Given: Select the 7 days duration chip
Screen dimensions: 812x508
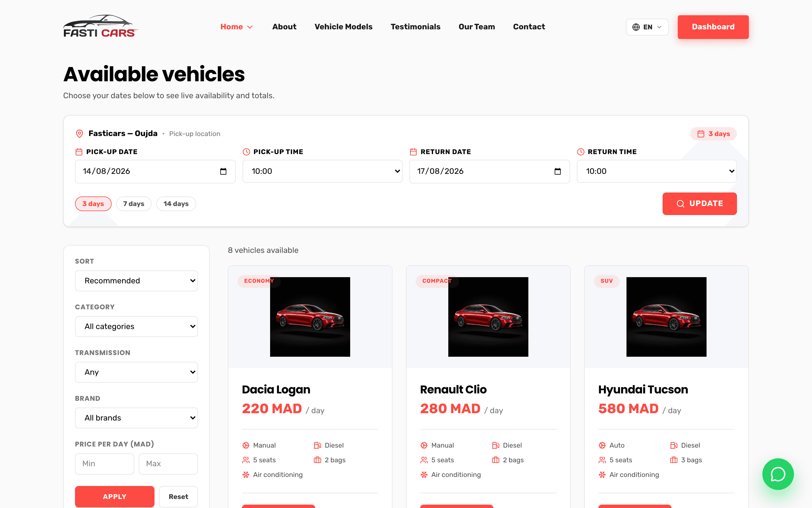Looking at the screenshot, I should pyautogui.click(x=134, y=203).
